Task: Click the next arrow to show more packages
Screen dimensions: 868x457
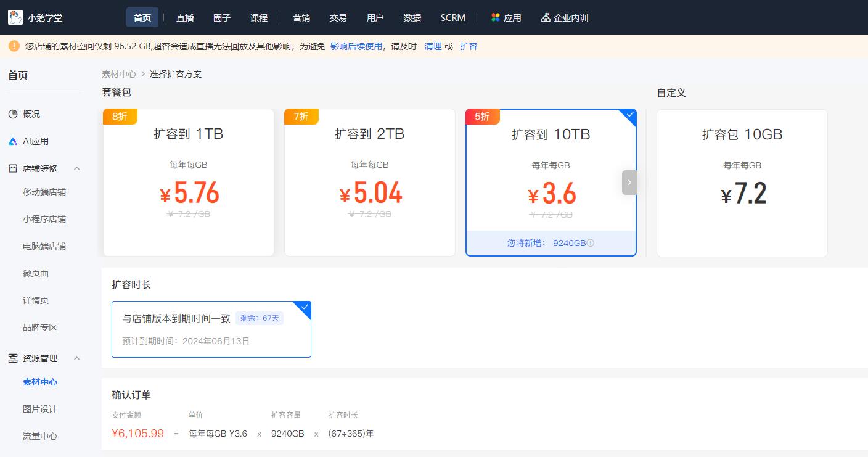Action: (x=629, y=183)
